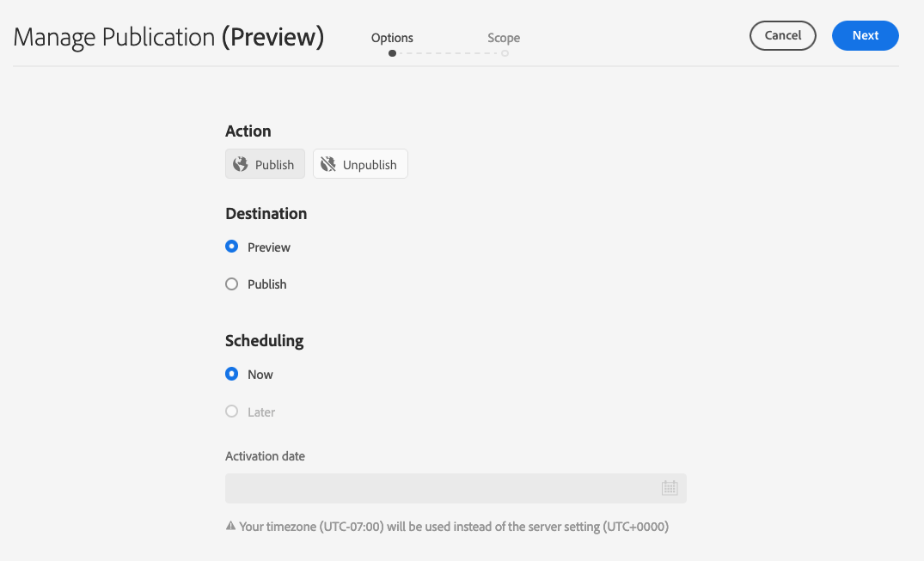Screen dimensions: 924x561
Task: Cancel the Manage Publication dialog
Action: pos(782,35)
